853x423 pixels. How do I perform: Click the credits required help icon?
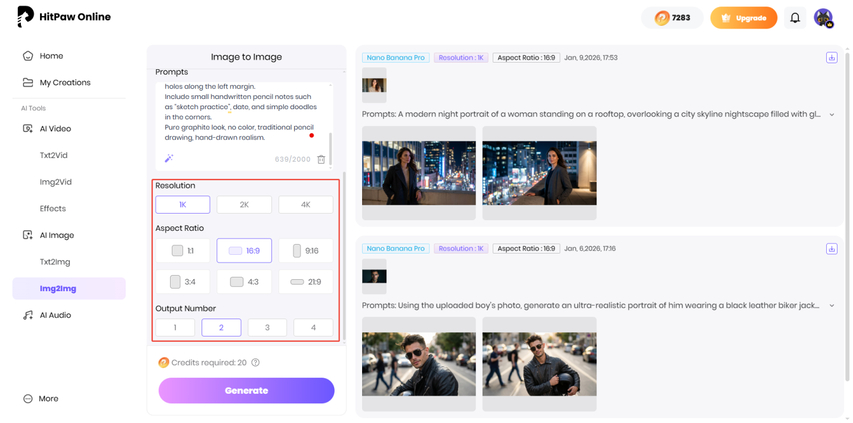pyautogui.click(x=256, y=363)
